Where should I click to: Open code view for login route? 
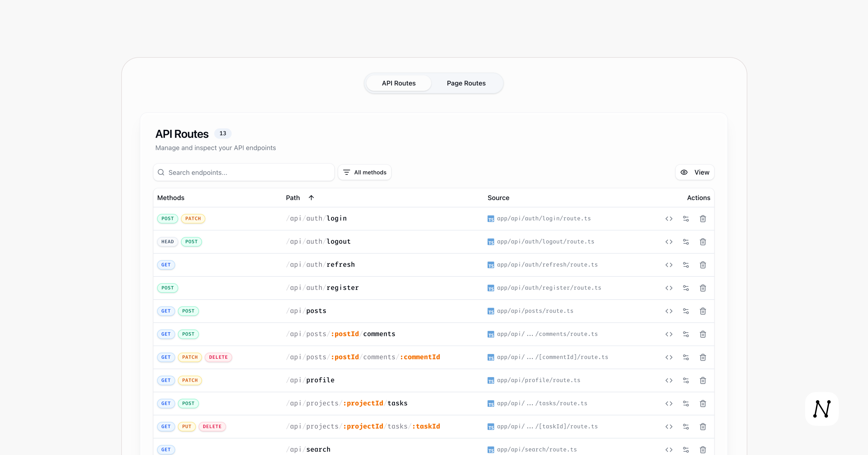pyautogui.click(x=669, y=218)
